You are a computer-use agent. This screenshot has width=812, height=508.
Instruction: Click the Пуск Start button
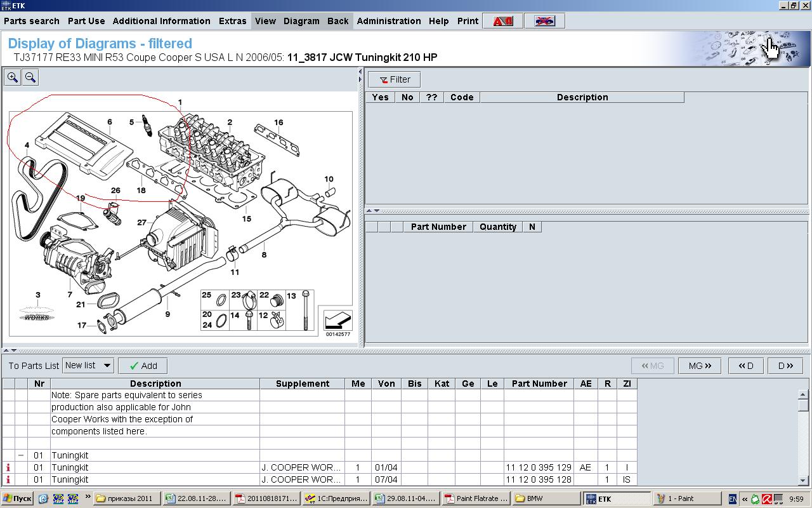[17, 498]
